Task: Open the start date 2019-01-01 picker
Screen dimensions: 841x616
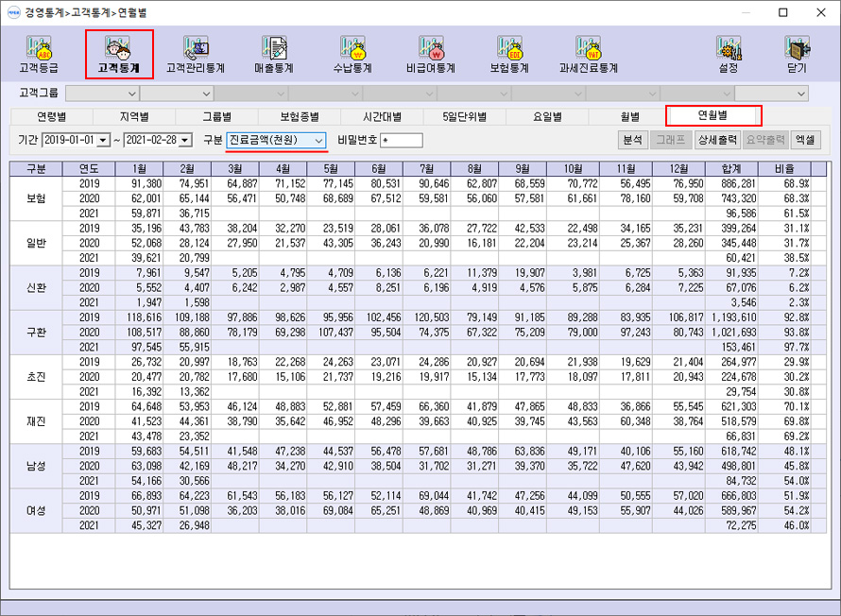Action: (x=103, y=140)
